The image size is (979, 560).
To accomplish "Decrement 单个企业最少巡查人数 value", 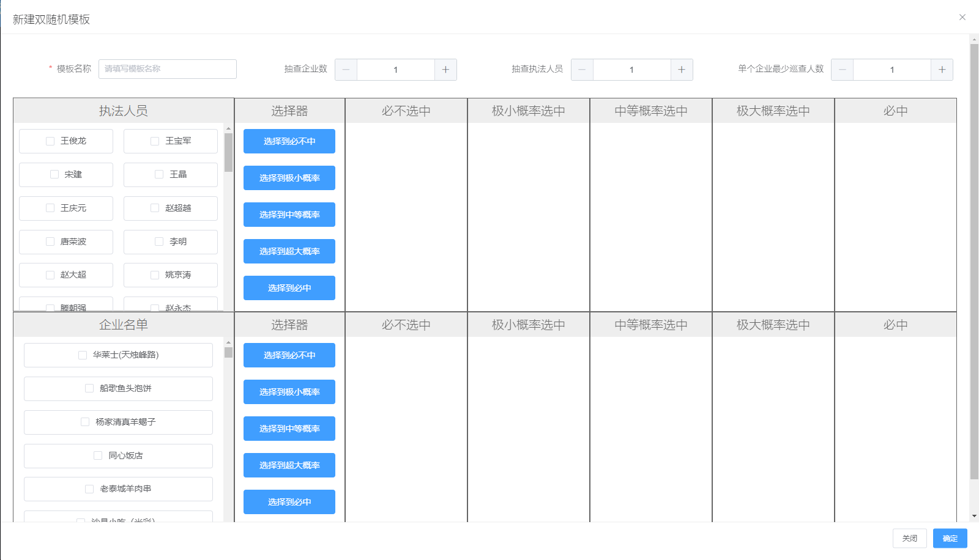I will [x=843, y=70].
